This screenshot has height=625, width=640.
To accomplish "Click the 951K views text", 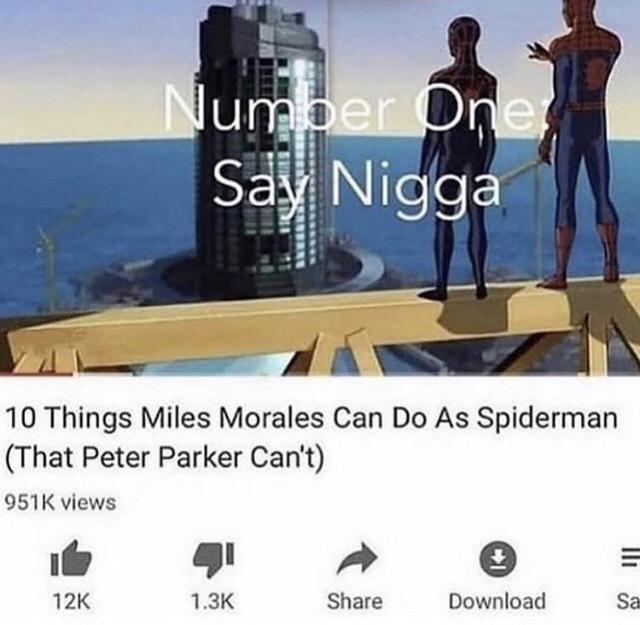I will tap(60, 502).
